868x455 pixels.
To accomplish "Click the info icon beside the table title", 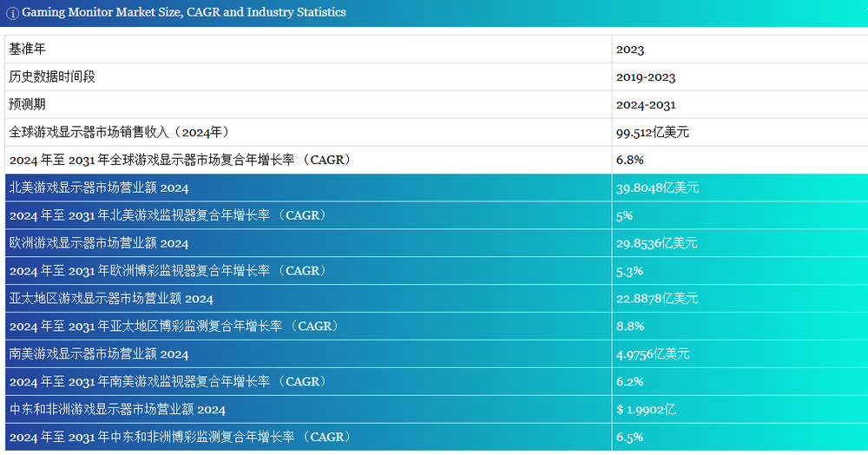I will [x=13, y=13].
